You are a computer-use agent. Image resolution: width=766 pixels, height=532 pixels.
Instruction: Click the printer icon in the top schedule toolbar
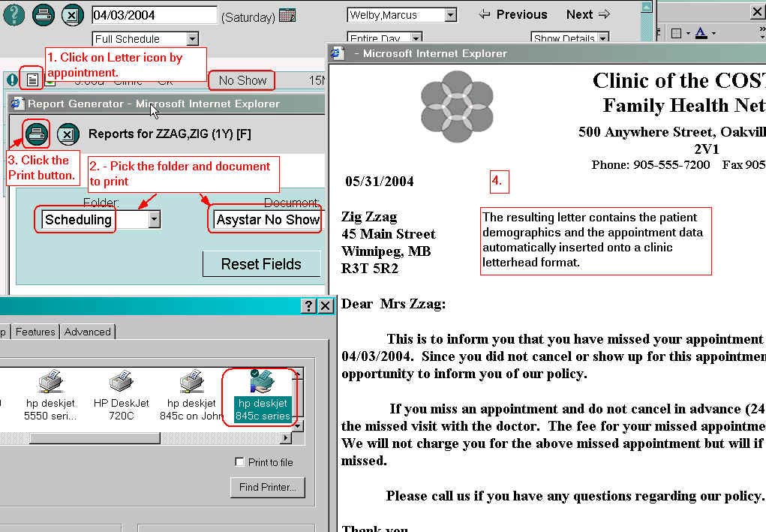click(x=44, y=15)
